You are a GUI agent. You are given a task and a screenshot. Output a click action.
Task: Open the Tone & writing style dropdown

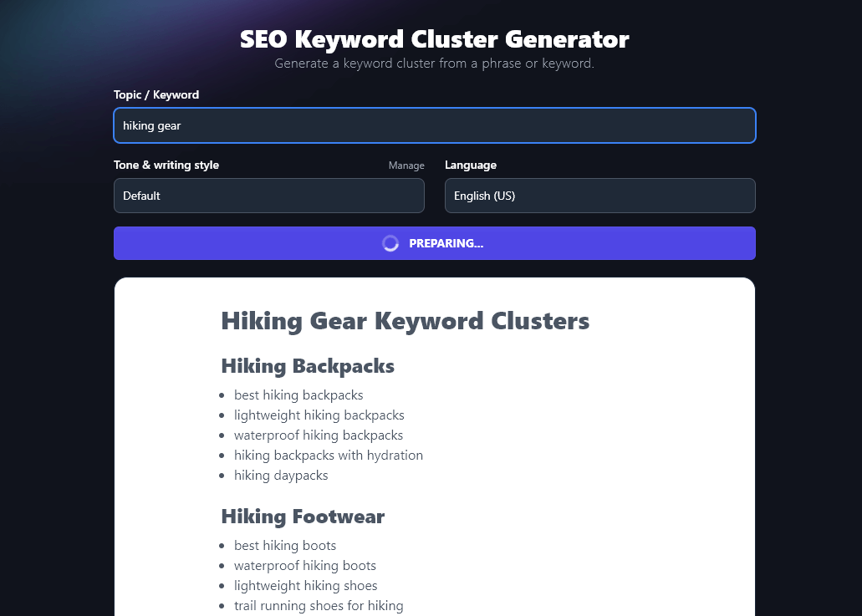268,196
